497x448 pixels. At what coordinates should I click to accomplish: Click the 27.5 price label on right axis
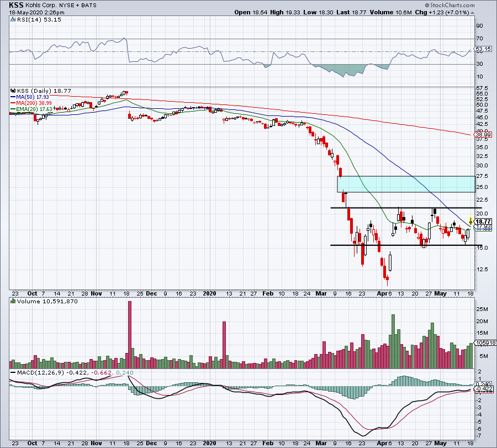[482, 176]
